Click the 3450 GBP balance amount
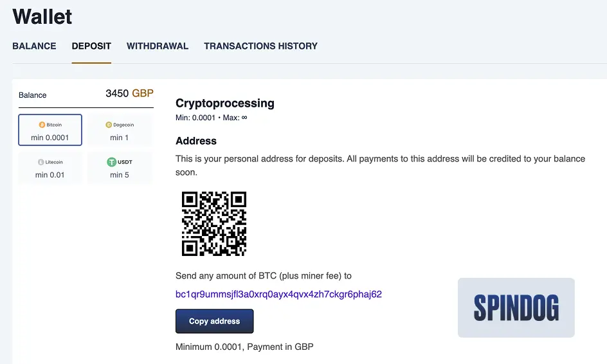The width and height of the screenshot is (607, 364). click(x=129, y=94)
